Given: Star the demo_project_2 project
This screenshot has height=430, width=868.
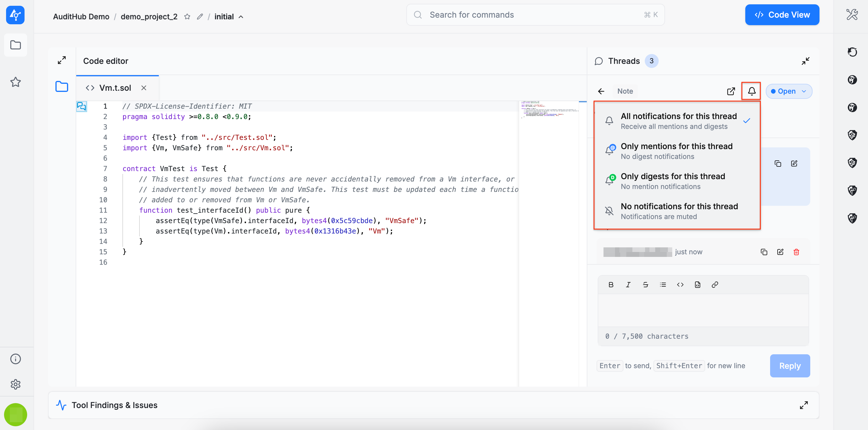Looking at the screenshot, I should pyautogui.click(x=187, y=16).
